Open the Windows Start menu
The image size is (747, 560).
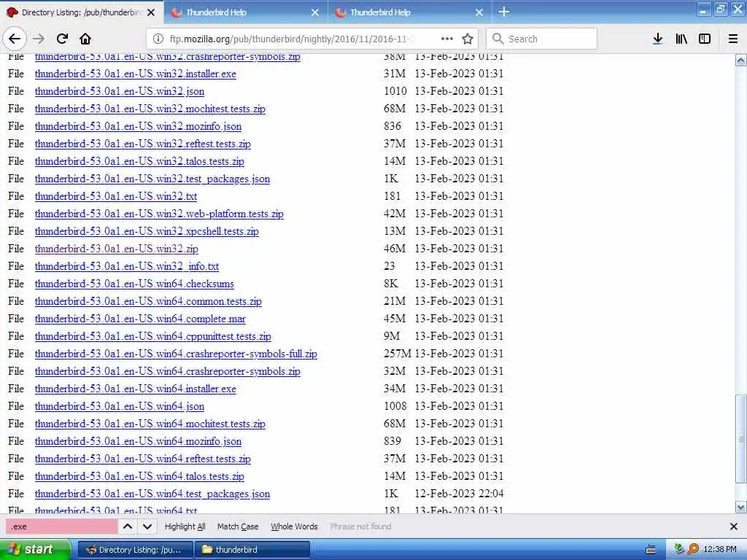click(34, 550)
